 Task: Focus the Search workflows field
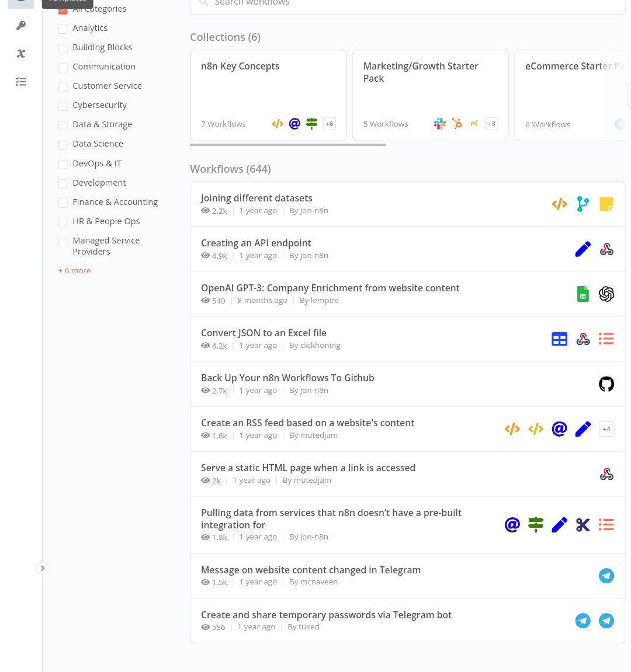(x=407, y=4)
